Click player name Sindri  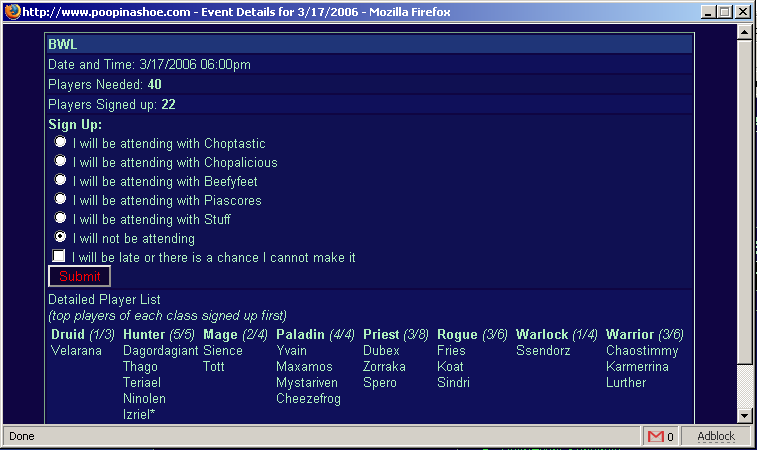coord(453,382)
